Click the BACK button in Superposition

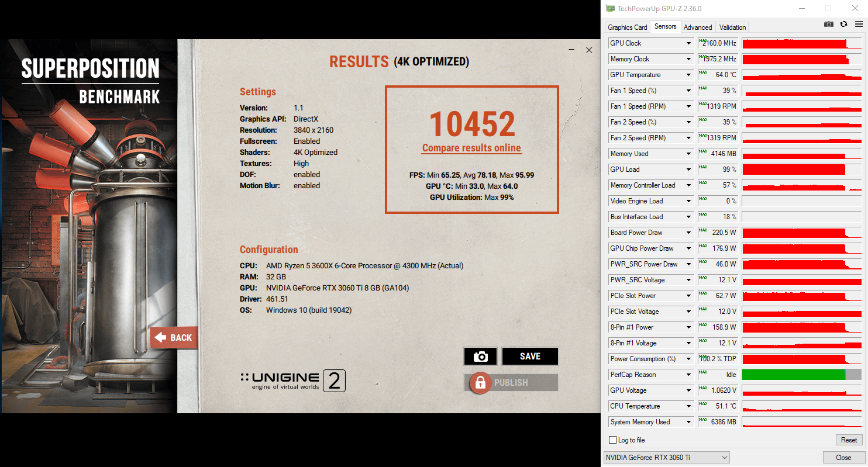pos(174,338)
